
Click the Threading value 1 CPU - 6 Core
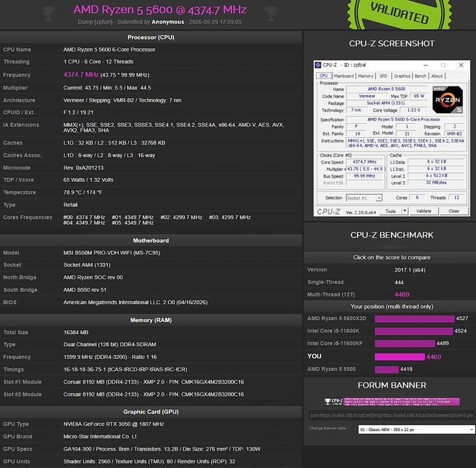coord(98,62)
